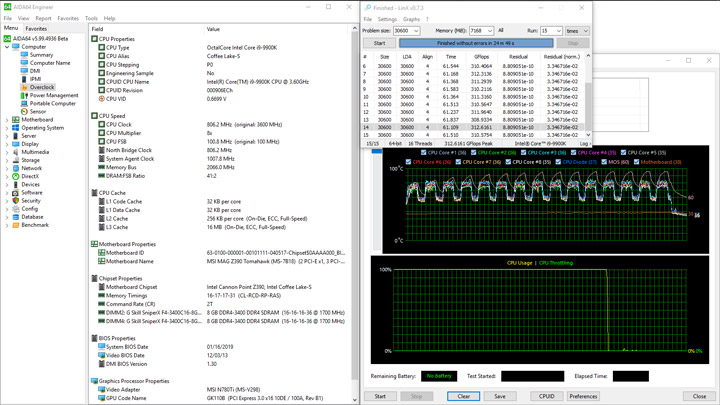Toggle CPU Core #6 graph checkbox
The image size is (720, 405).
pos(408,162)
